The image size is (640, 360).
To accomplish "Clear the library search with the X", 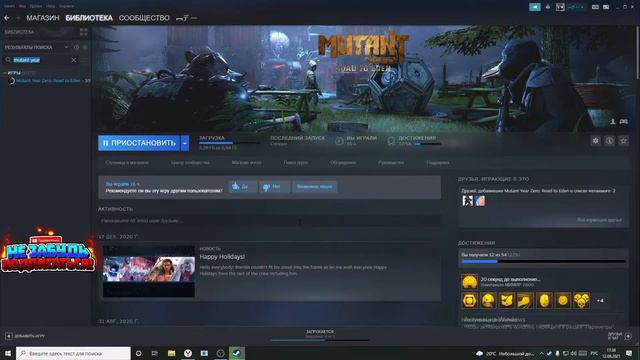I will coord(74,60).
